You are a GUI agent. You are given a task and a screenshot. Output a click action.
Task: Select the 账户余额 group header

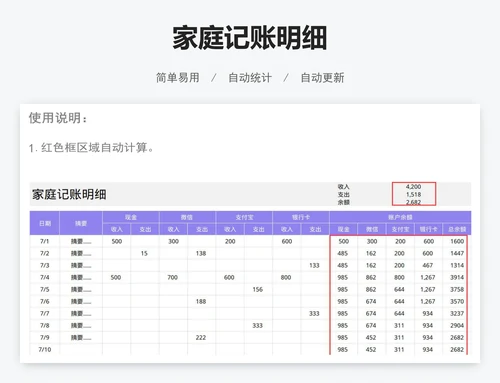[x=400, y=217]
